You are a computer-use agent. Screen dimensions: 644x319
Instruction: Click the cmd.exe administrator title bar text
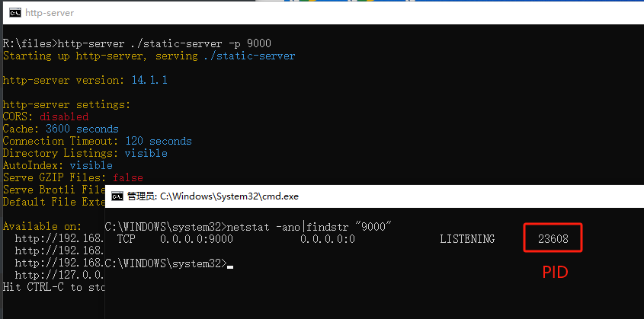coord(213,196)
